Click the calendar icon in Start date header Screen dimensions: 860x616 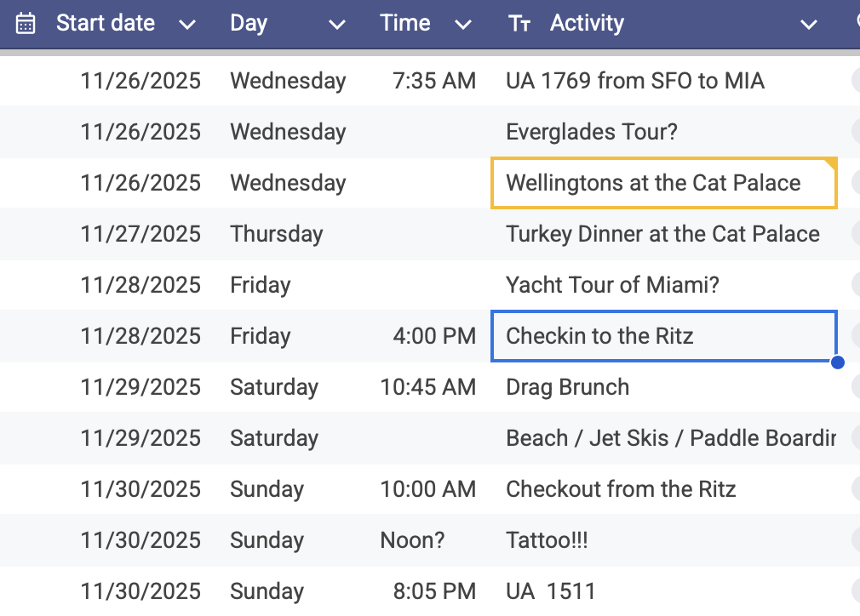[26, 23]
